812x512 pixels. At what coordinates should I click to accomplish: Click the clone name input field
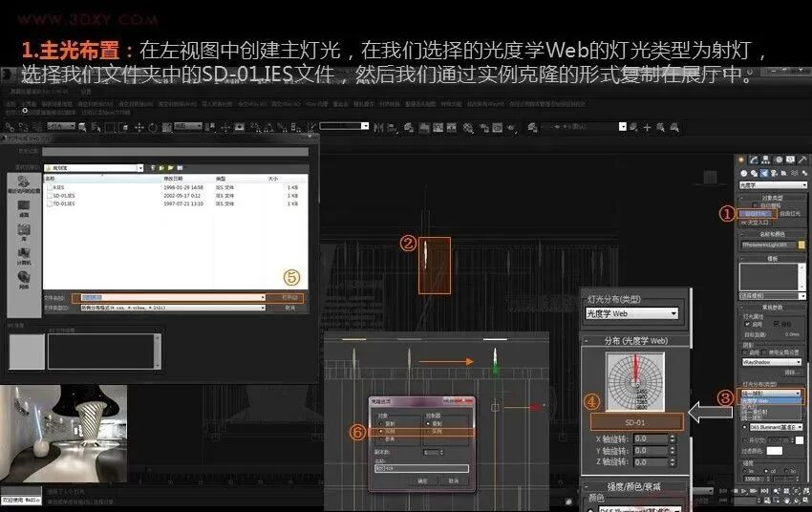(421, 468)
